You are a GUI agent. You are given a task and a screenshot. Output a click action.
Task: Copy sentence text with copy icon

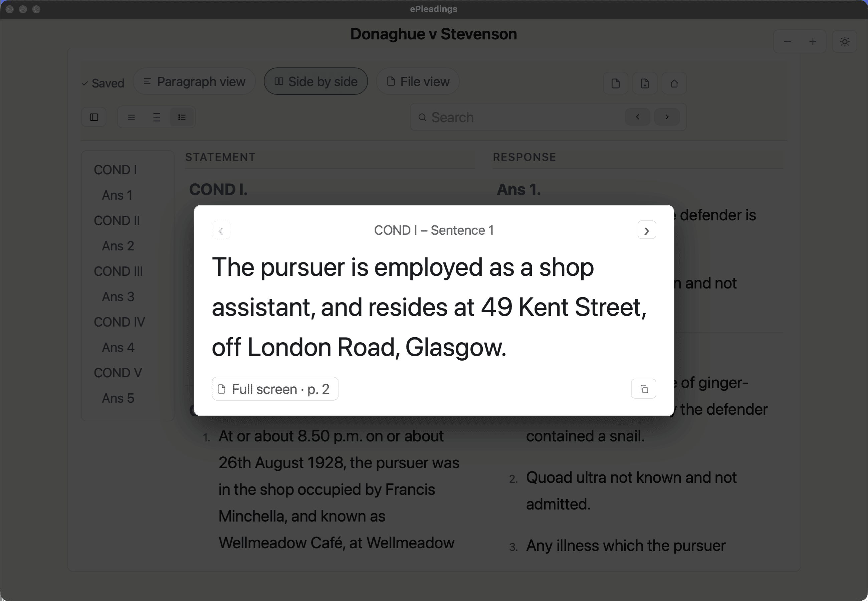tap(644, 389)
